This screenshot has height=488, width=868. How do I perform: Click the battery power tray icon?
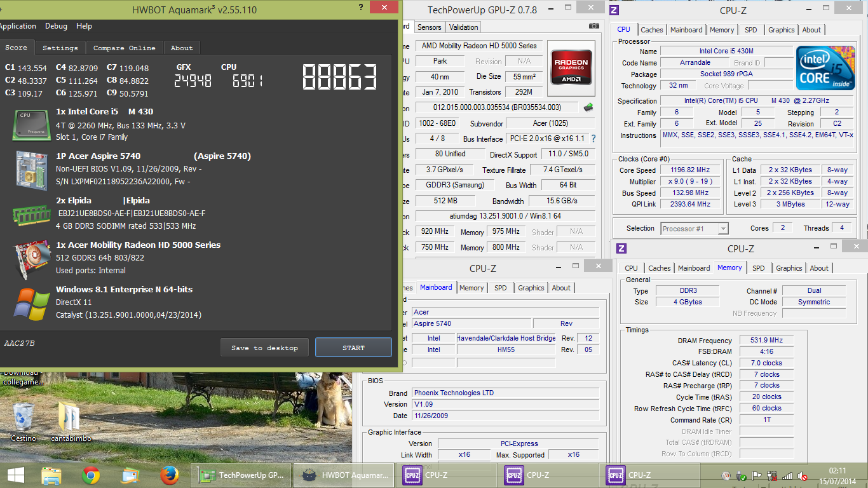(772, 476)
